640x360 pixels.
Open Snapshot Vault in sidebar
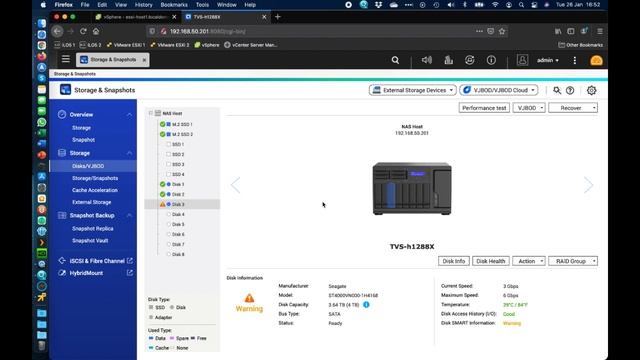90,240
